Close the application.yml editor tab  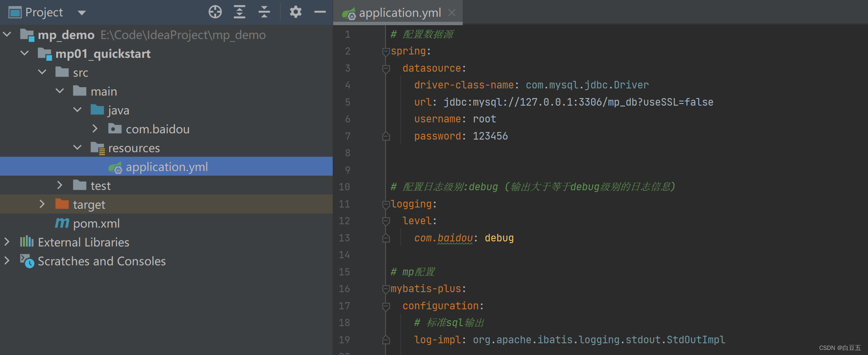[x=452, y=13]
